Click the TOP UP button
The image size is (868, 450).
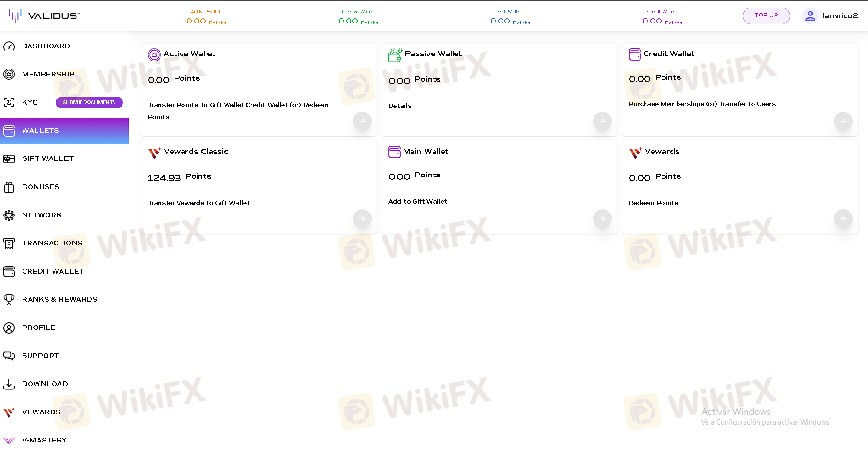click(x=766, y=15)
